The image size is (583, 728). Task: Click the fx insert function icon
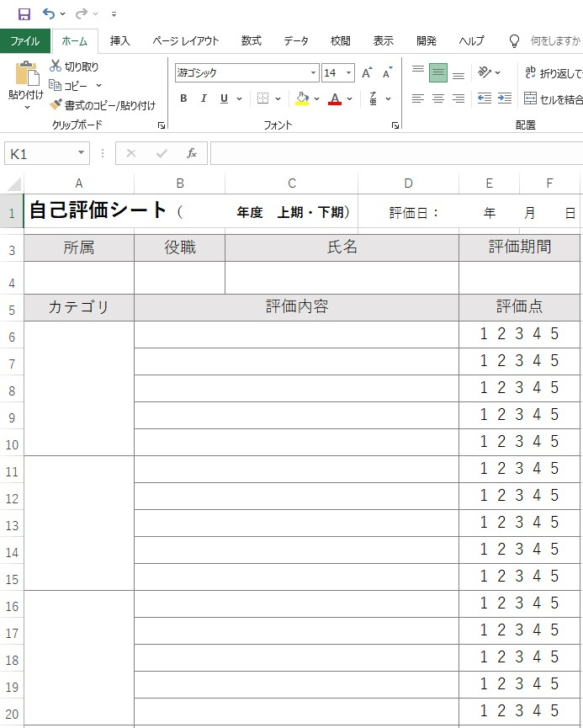(191, 153)
